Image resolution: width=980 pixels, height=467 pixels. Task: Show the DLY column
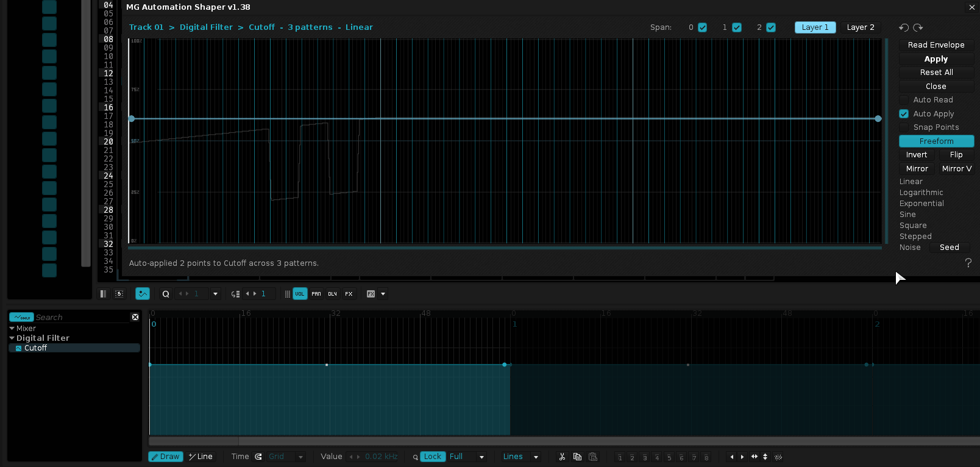pyautogui.click(x=332, y=294)
